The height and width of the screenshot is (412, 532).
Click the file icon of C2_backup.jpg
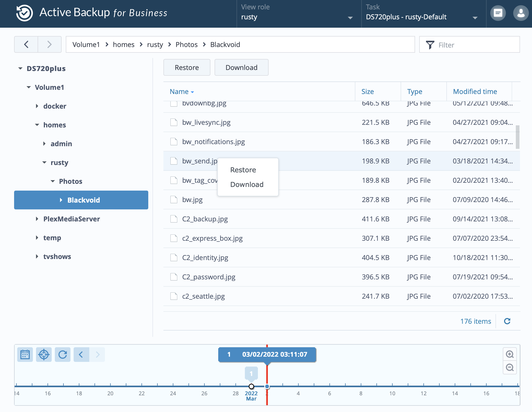coord(174,219)
